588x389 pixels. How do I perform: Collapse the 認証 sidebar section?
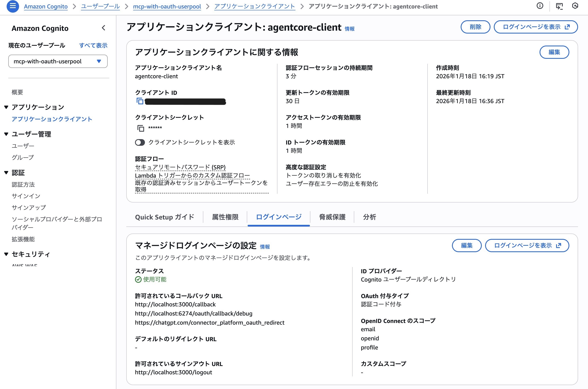pyautogui.click(x=6, y=173)
